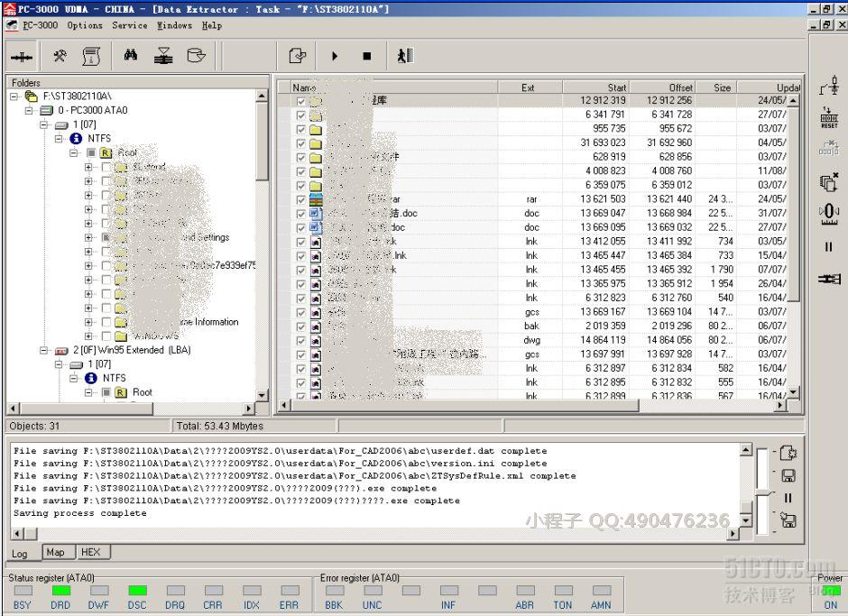Click the NTFS info icon under 1 [07]
848x616 pixels.
tap(76, 139)
